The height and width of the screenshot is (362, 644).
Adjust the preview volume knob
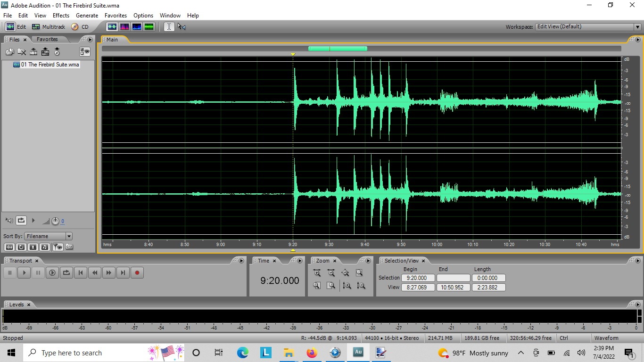(55, 221)
